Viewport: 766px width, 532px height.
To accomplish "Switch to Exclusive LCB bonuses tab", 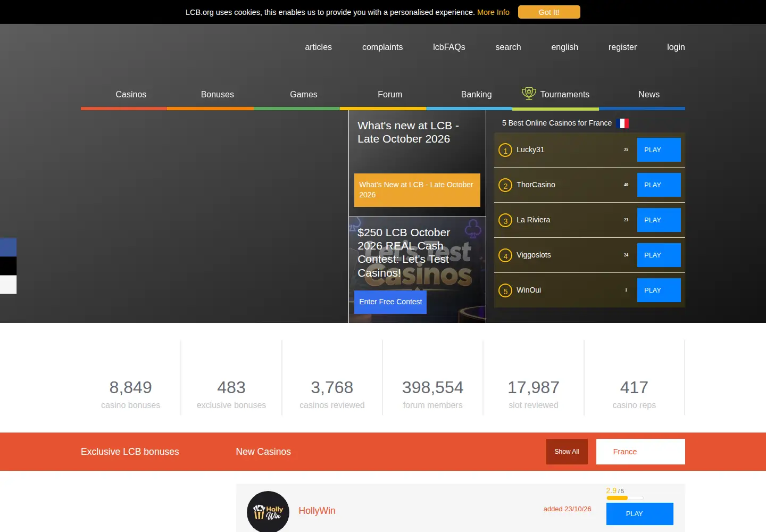I will pos(130,452).
